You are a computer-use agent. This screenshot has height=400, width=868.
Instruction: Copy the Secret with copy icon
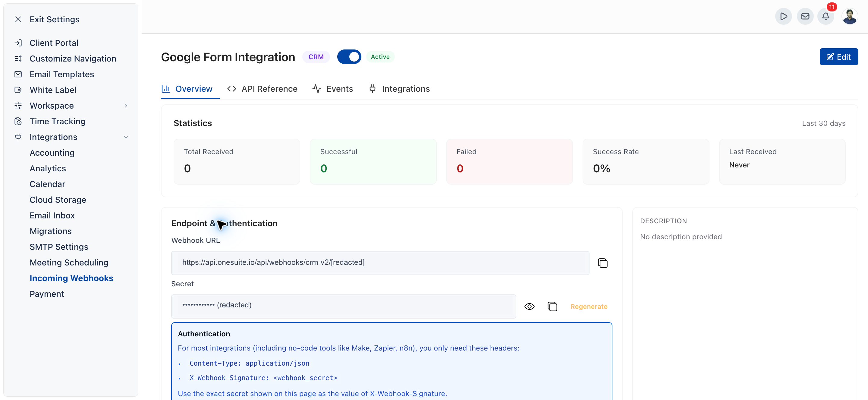tap(552, 306)
